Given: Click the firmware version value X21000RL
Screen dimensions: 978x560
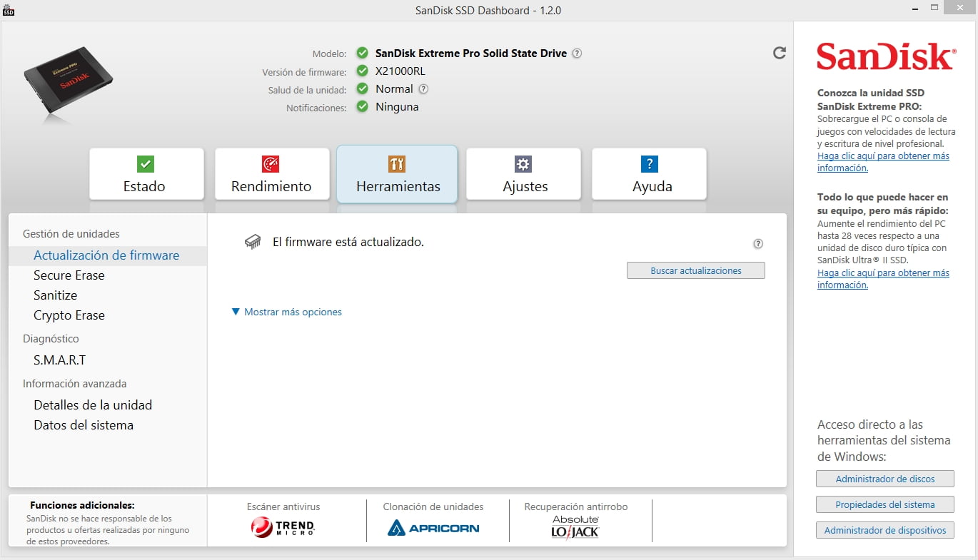Looking at the screenshot, I should tap(400, 71).
